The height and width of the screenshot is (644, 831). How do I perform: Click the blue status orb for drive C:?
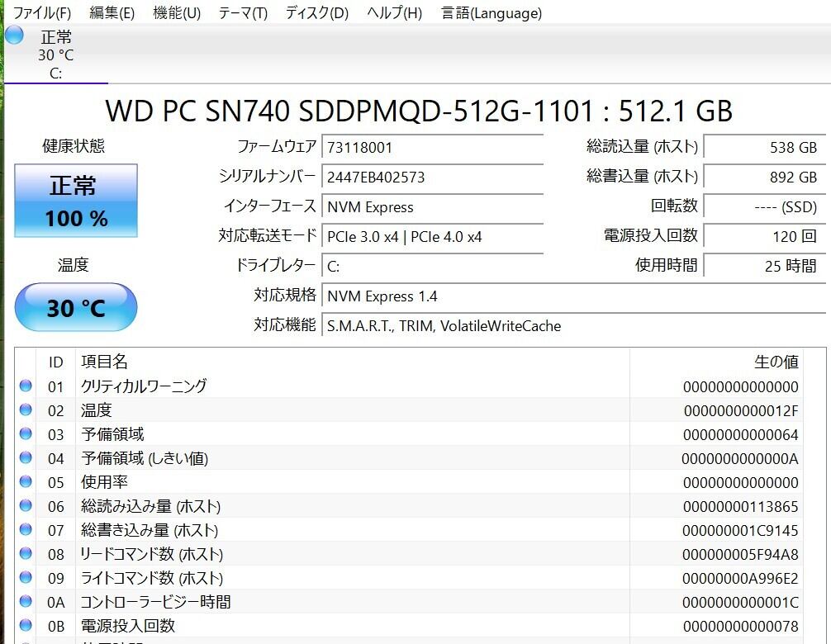[x=14, y=35]
